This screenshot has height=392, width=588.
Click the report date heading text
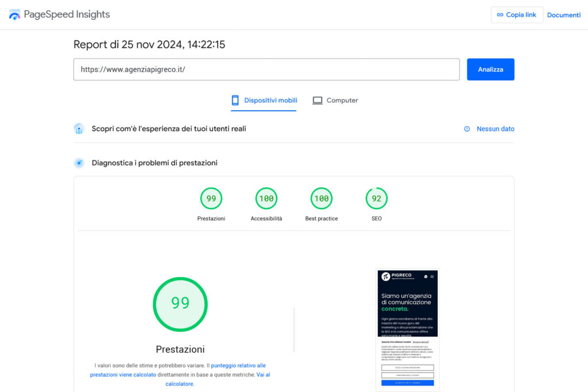149,45
